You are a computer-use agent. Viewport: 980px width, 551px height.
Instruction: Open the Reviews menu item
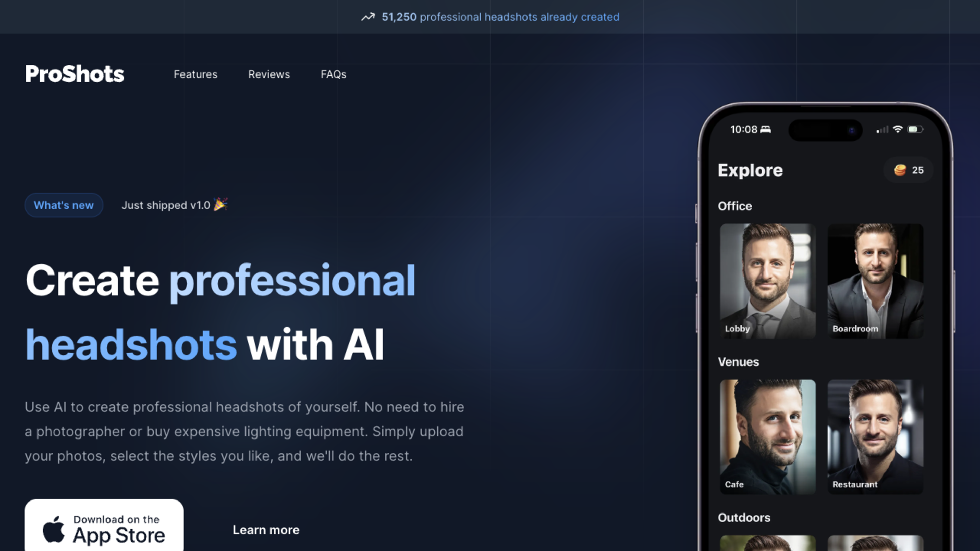tap(269, 74)
